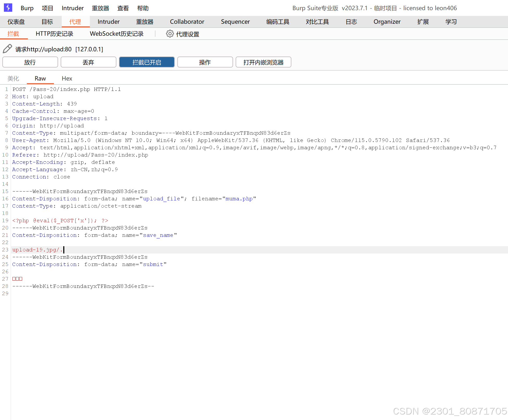Click the 放行 forward button

(30, 62)
